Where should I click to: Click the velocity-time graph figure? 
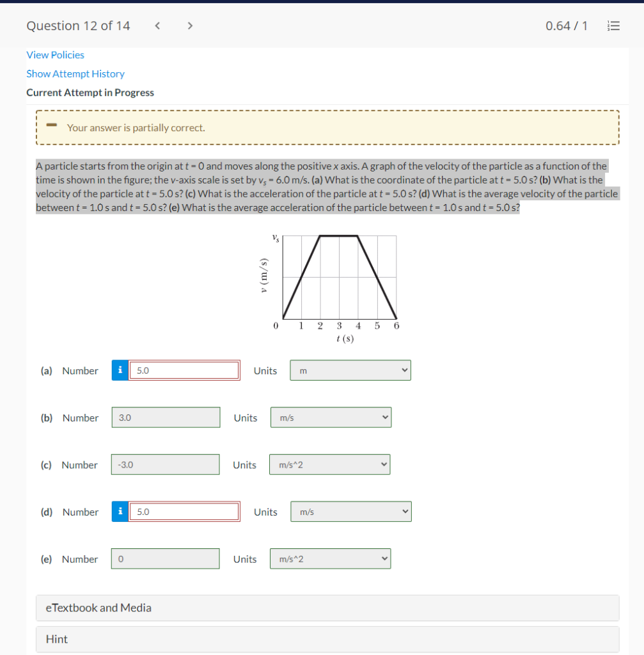pyautogui.click(x=330, y=288)
